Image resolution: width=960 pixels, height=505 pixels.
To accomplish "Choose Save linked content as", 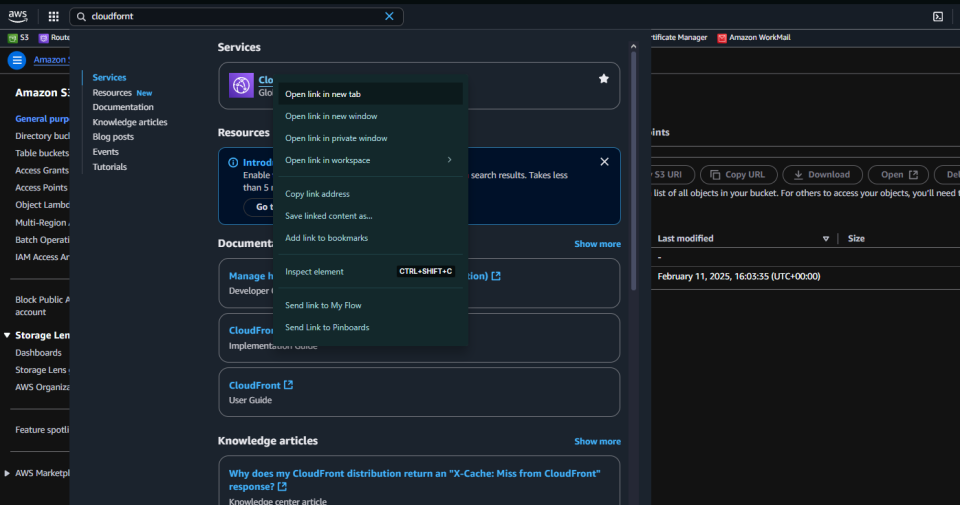I will 370,216.
